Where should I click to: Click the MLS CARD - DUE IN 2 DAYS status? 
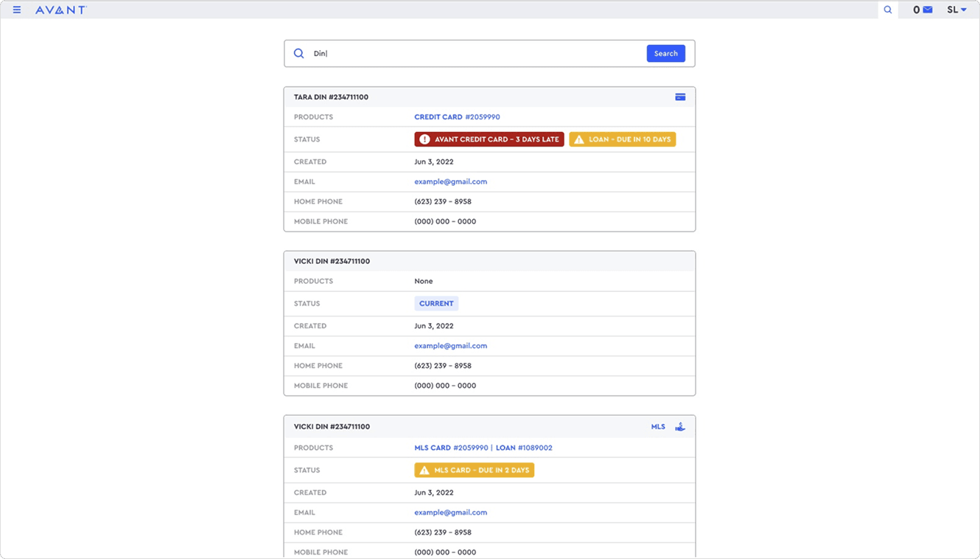[474, 470]
